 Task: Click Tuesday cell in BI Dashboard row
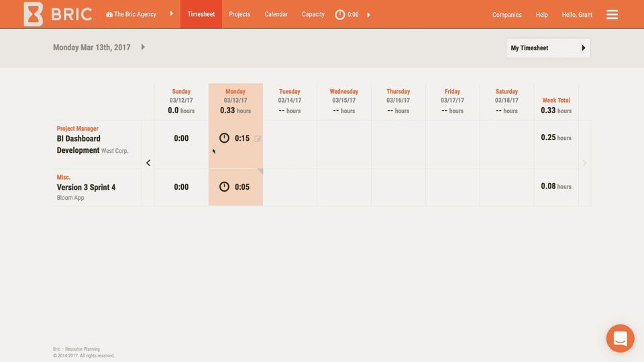pos(290,144)
